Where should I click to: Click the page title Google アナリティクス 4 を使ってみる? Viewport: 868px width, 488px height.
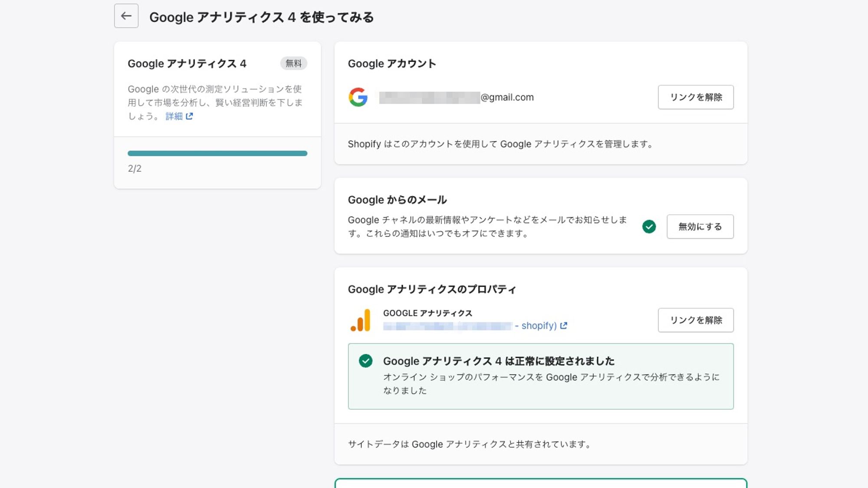click(x=261, y=17)
